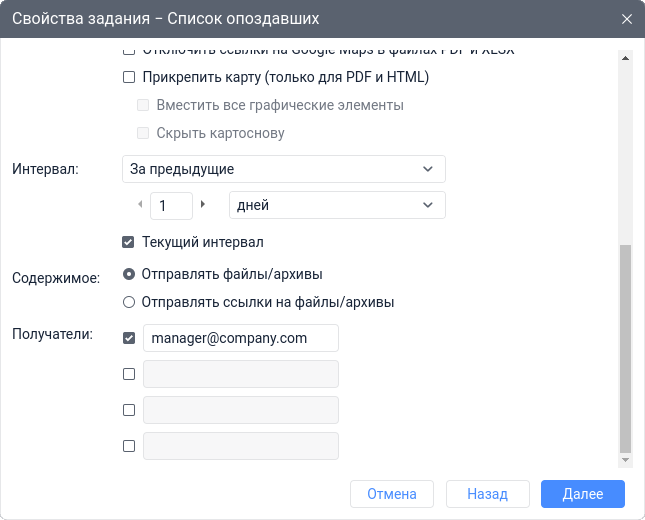Choose 'Отправлять ссылки на файлы/архивы' option
The image size is (645, 520).
pos(128,301)
